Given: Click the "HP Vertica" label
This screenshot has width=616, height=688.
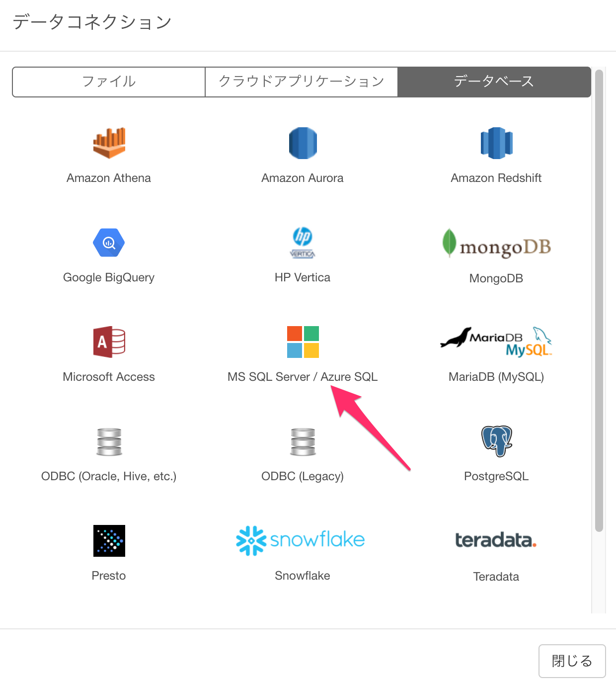Looking at the screenshot, I should click(303, 277).
